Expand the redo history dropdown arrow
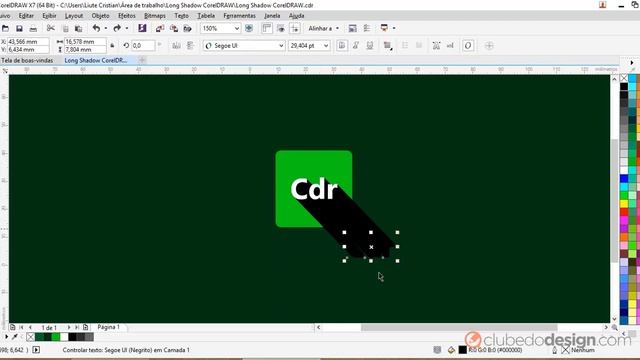 tap(127, 28)
